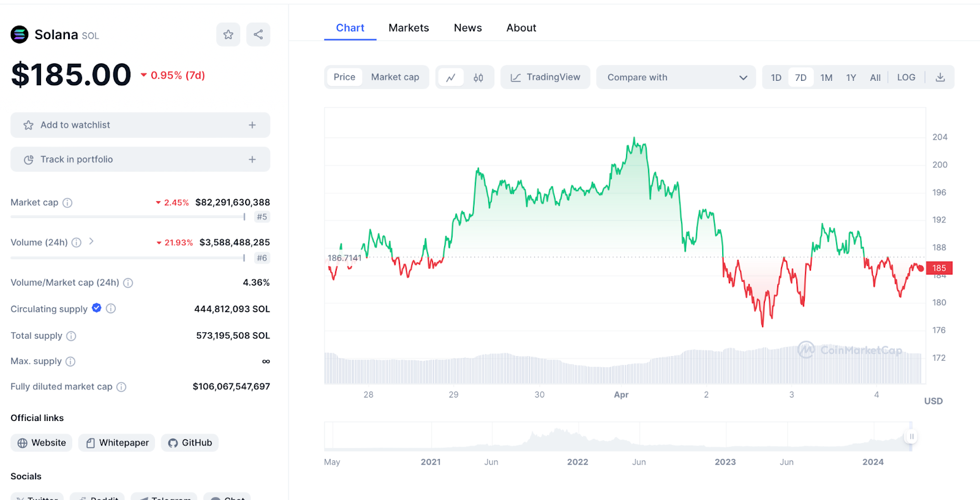The height and width of the screenshot is (500, 980).
Task: Click Total supply info icon
Action: coord(71,336)
